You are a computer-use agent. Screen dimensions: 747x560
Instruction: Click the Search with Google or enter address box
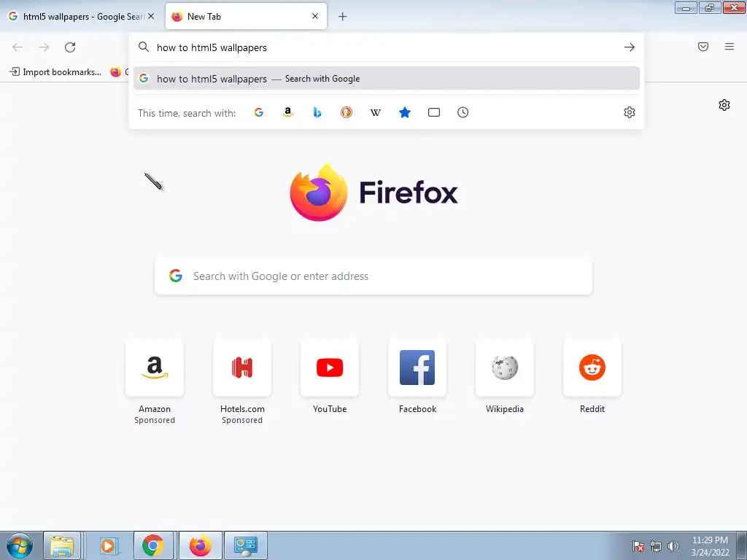coord(373,276)
